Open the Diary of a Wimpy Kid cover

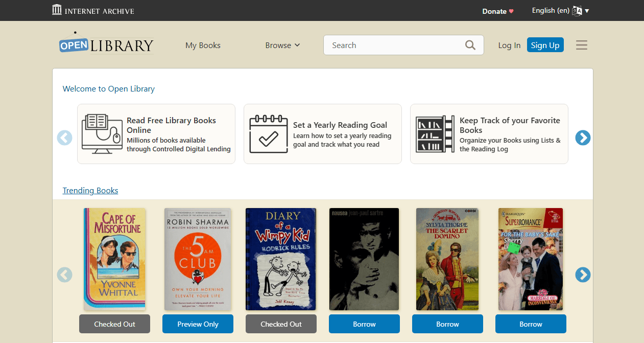281,259
